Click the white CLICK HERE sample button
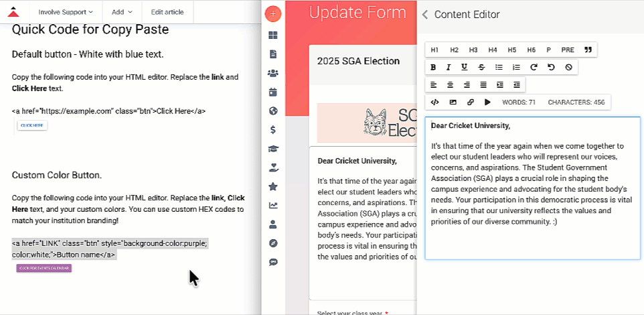Screen dimensions: 644x315 click(x=32, y=125)
